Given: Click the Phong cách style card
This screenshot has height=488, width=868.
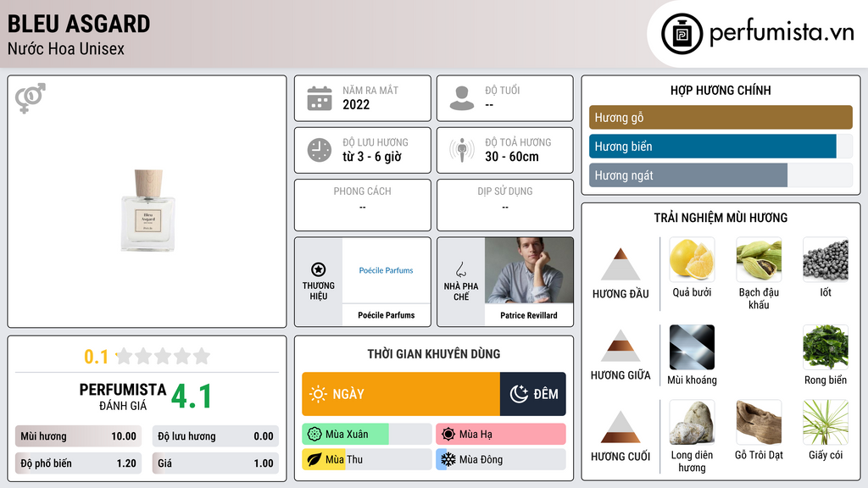Looking at the screenshot, I should click(x=363, y=205).
